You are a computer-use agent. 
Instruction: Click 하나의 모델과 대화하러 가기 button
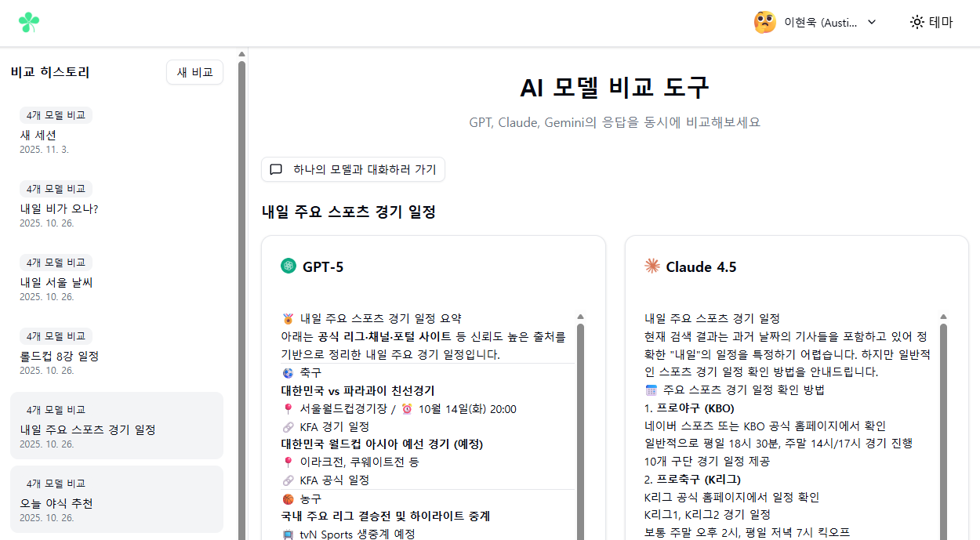(353, 169)
